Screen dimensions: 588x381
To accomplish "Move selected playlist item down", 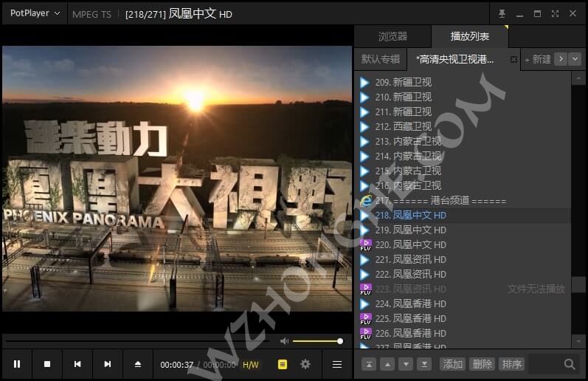I will click(x=406, y=364).
